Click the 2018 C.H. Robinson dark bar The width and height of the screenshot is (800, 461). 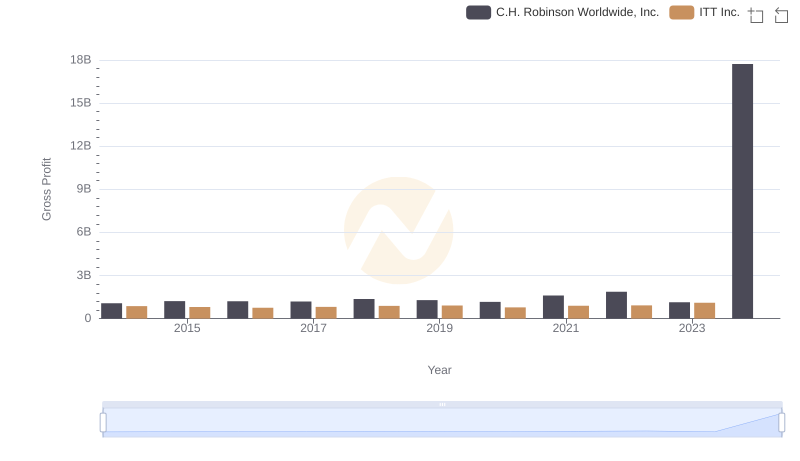364,309
